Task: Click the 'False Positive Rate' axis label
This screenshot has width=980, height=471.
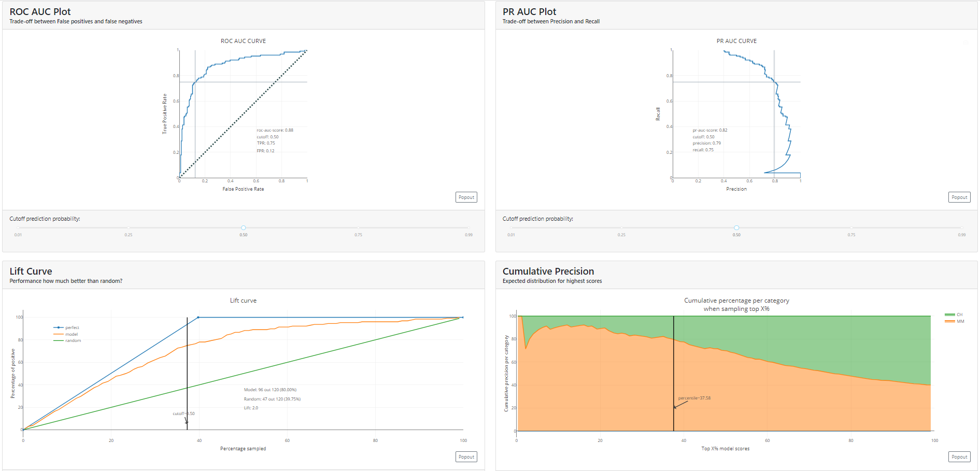Action: [x=243, y=189]
